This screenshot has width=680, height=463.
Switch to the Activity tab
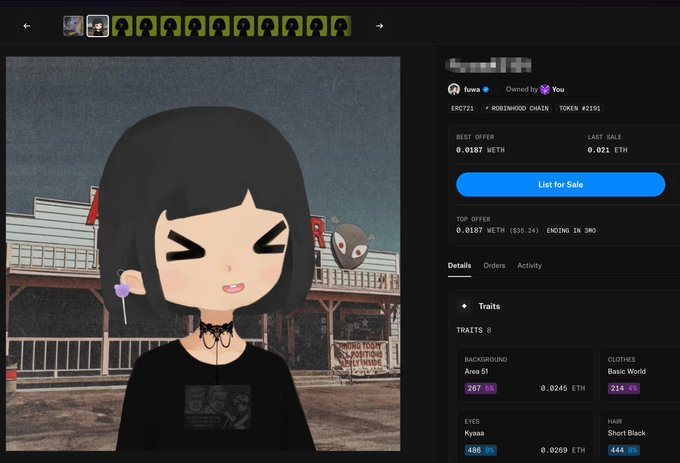click(x=530, y=265)
